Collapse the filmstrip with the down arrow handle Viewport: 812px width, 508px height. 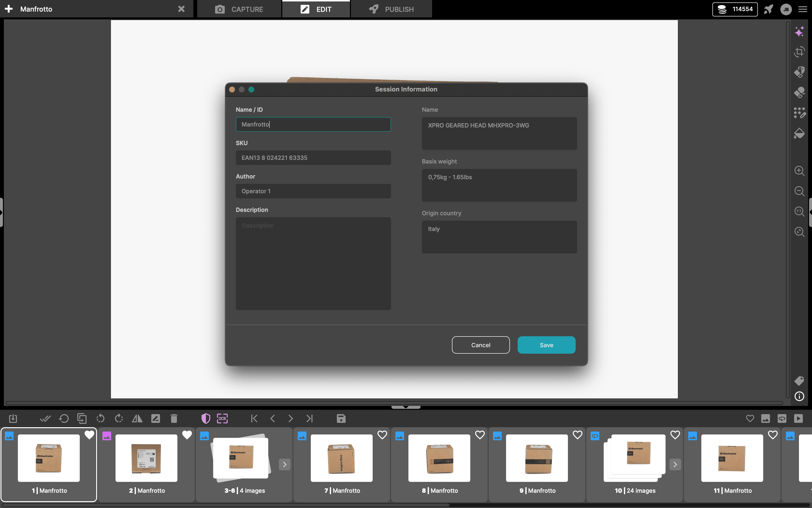[x=406, y=407]
